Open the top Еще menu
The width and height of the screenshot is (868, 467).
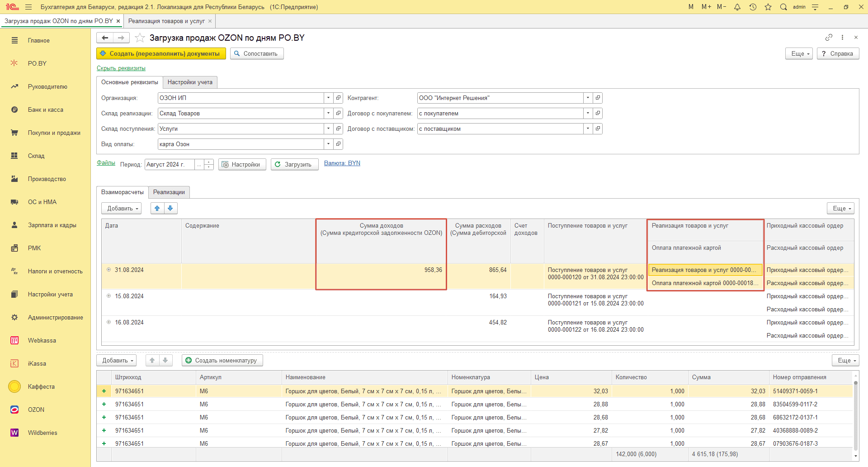(799, 53)
